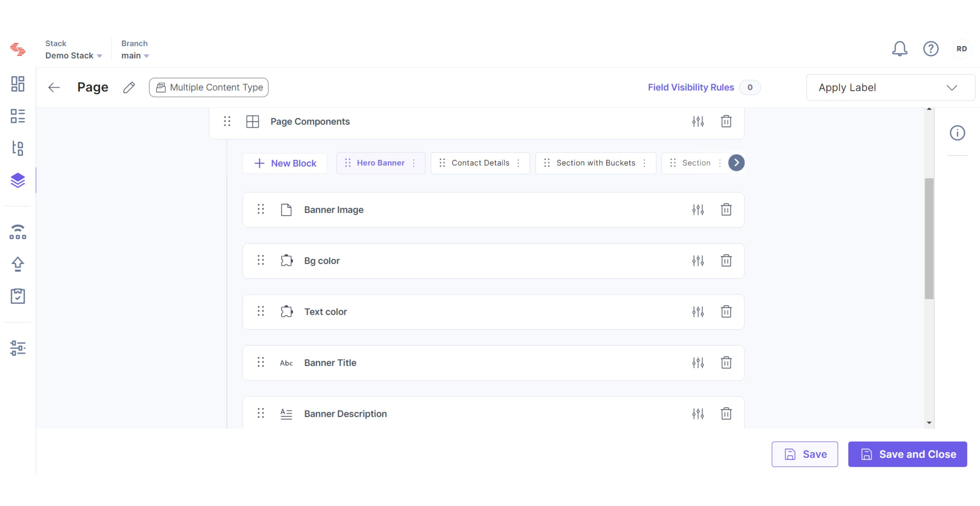Click the New Block button
The width and height of the screenshot is (980, 506).
pos(285,163)
